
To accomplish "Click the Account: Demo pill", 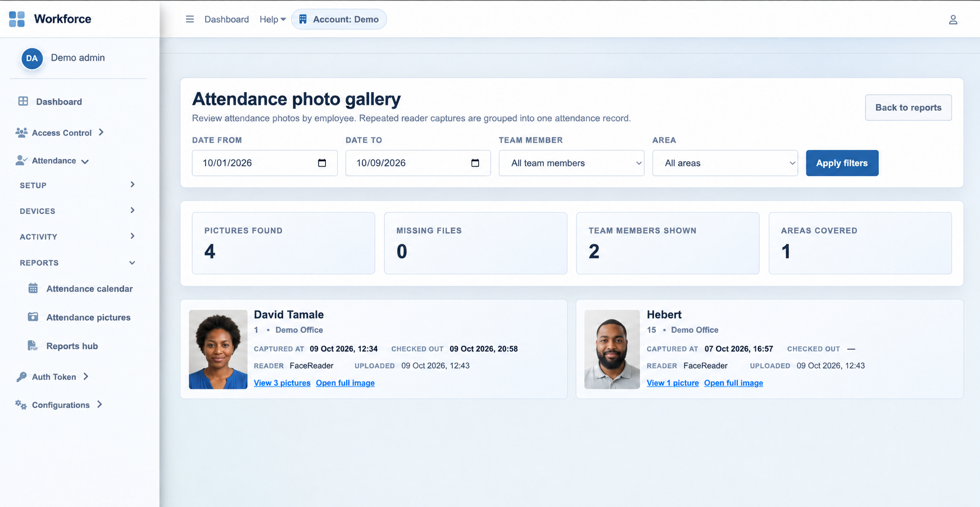I will click(x=339, y=19).
